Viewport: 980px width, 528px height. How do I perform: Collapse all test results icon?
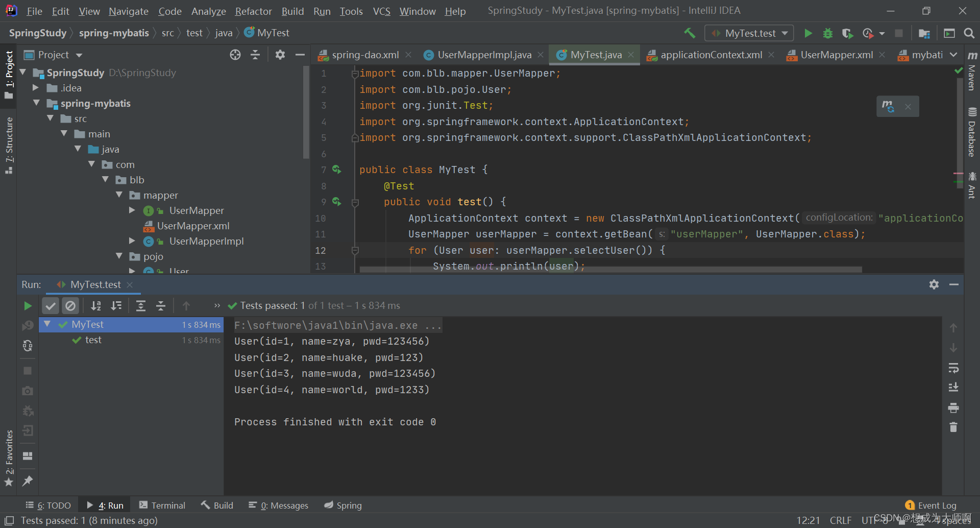[x=161, y=306]
